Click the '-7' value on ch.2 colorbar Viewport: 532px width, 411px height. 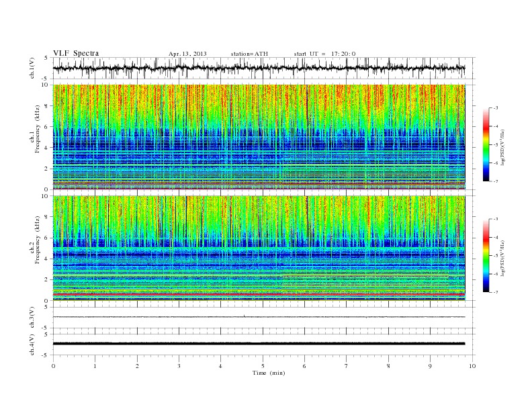495,292
